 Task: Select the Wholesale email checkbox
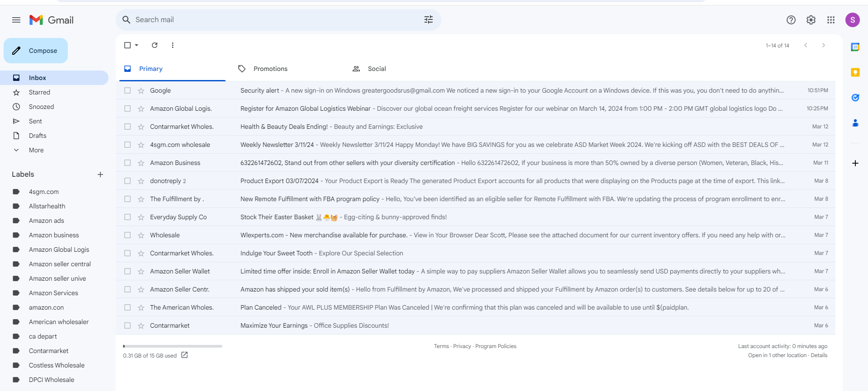pos(127,235)
